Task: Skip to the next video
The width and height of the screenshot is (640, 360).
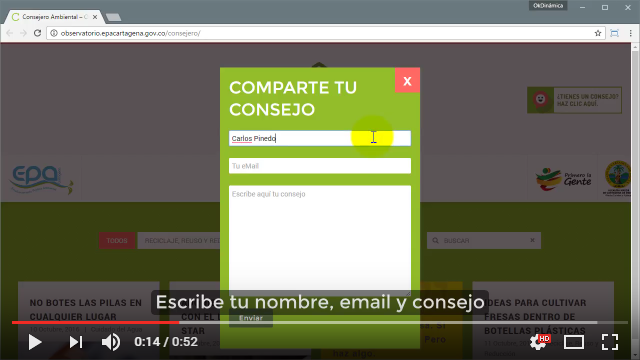Action: [76, 342]
